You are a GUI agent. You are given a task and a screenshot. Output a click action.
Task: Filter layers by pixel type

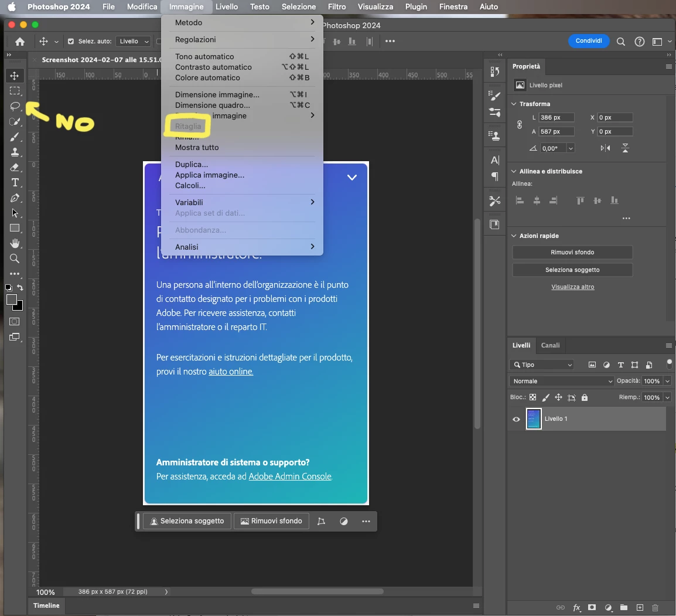coord(592,365)
